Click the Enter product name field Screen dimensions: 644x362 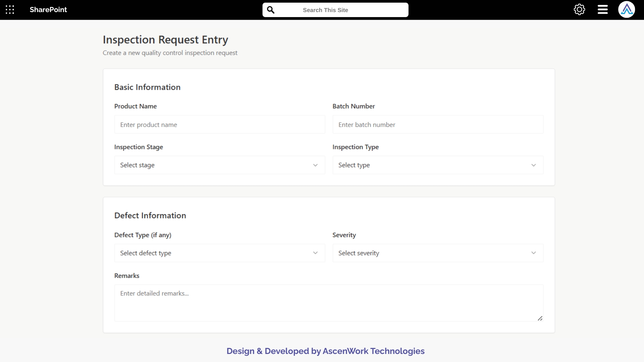pos(219,124)
